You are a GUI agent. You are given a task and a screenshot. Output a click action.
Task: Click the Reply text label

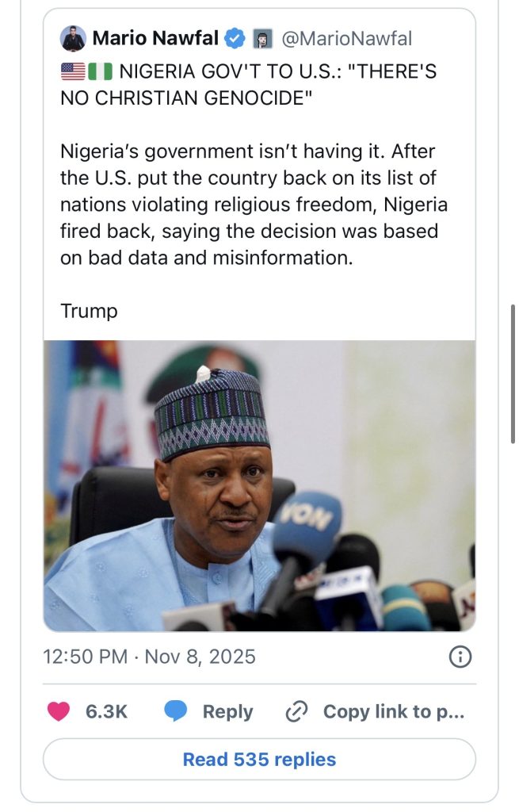227,711
